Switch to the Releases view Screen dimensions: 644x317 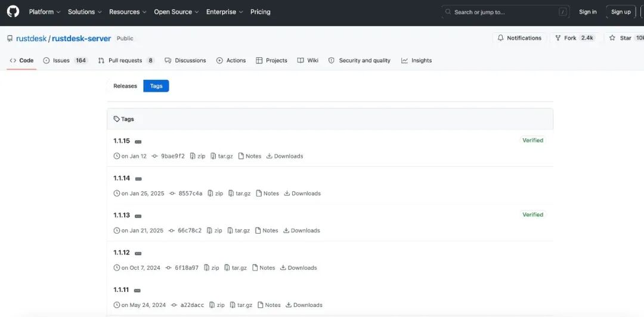(x=125, y=86)
